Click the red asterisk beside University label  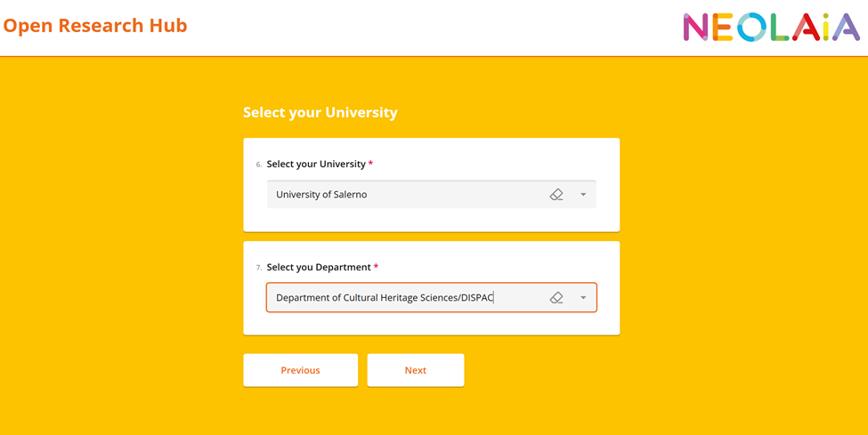point(370,164)
